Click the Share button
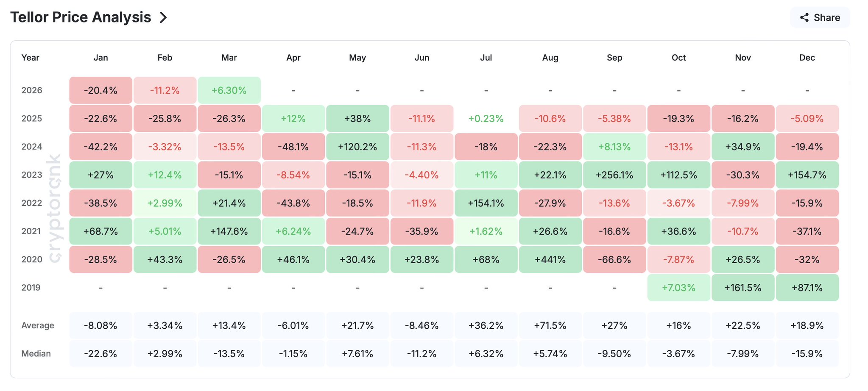 [820, 18]
